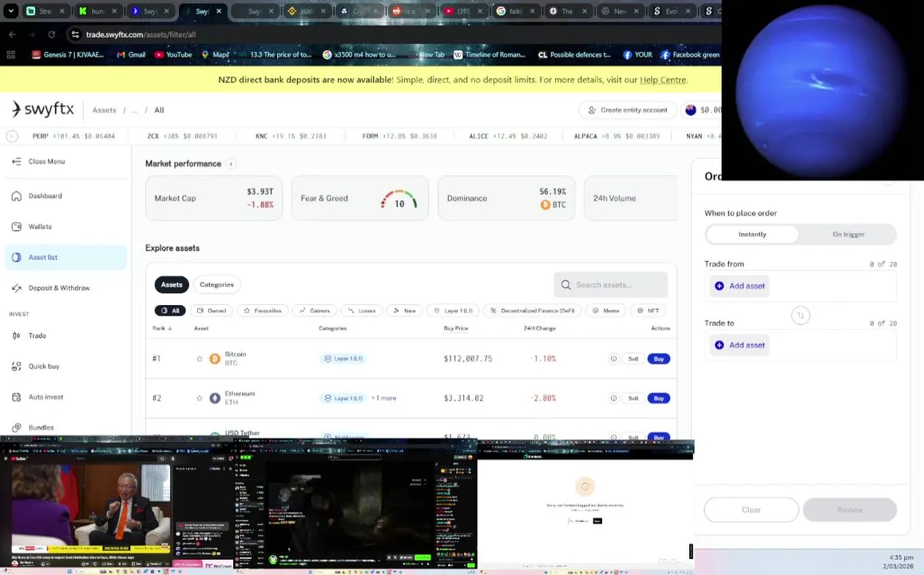This screenshot has height=575, width=924.
Task: Click the Swyftx logo in the header
Action: [x=43, y=109]
